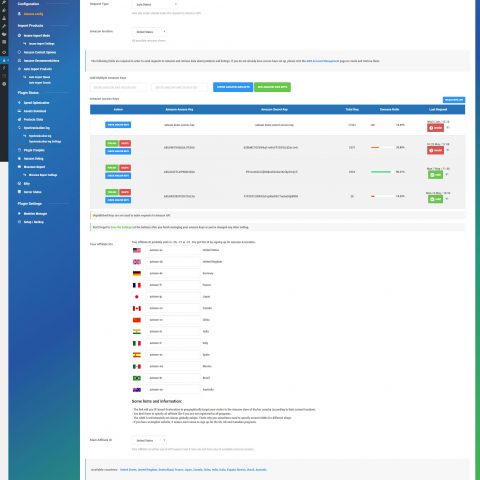The height and width of the screenshot is (480, 480).
Task: Open the Main Affiliate ID dropdown
Action: click(149, 440)
